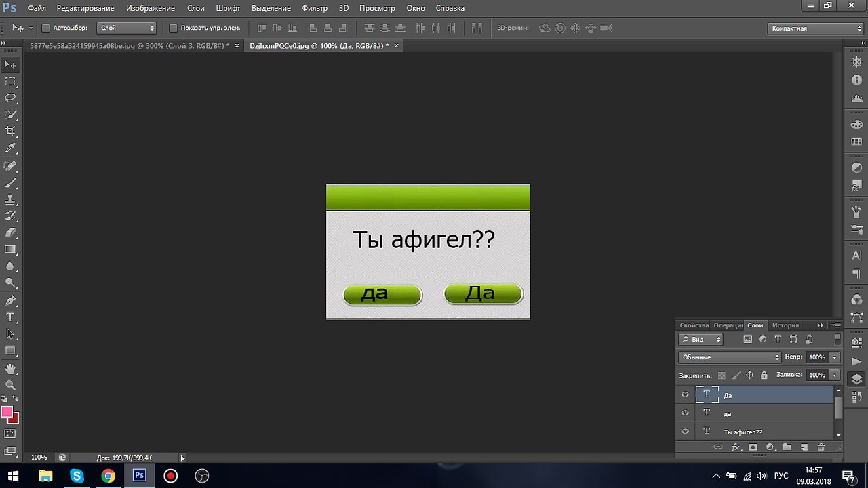Select the Move tool

coord(10,64)
